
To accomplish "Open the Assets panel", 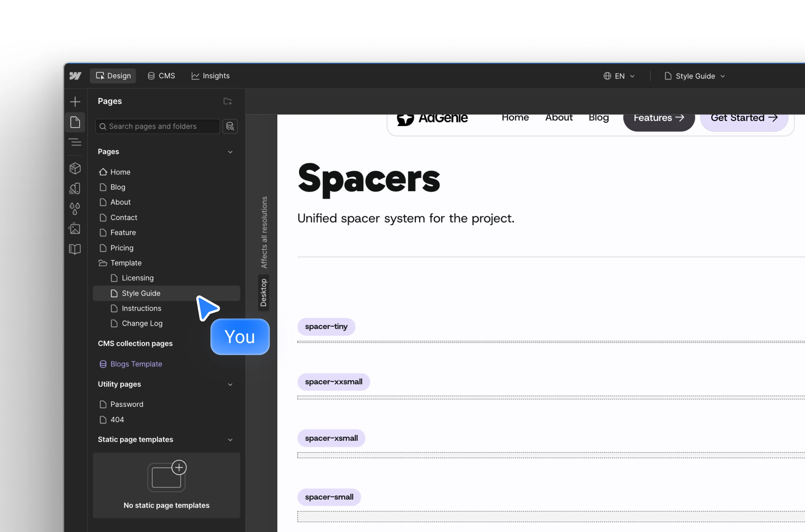I will [x=75, y=229].
